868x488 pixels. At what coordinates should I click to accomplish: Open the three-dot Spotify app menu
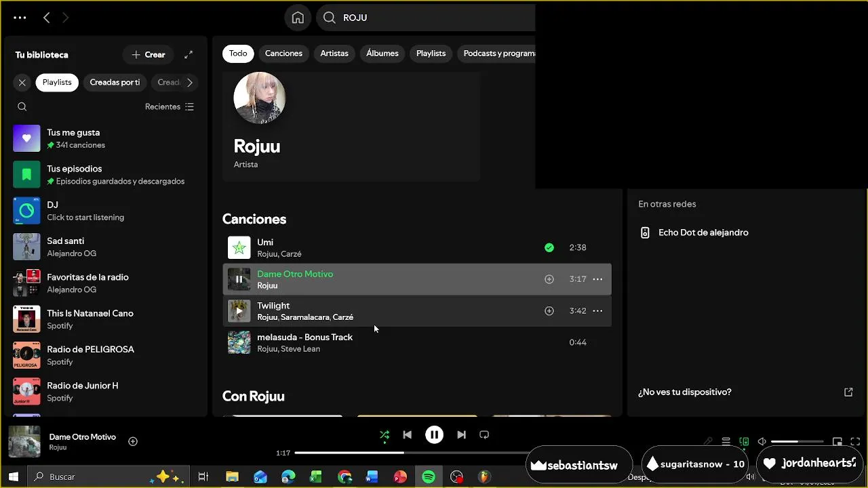click(x=20, y=18)
